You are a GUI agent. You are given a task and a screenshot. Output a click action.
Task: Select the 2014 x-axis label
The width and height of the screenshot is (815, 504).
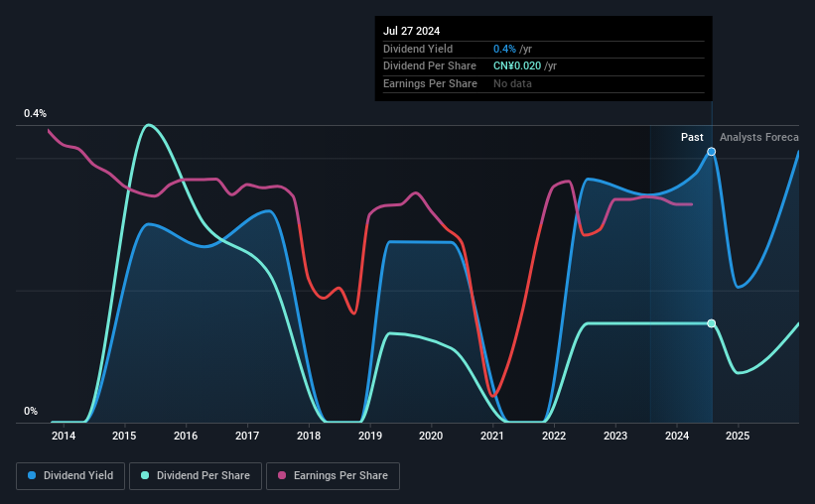click(64, 436)
